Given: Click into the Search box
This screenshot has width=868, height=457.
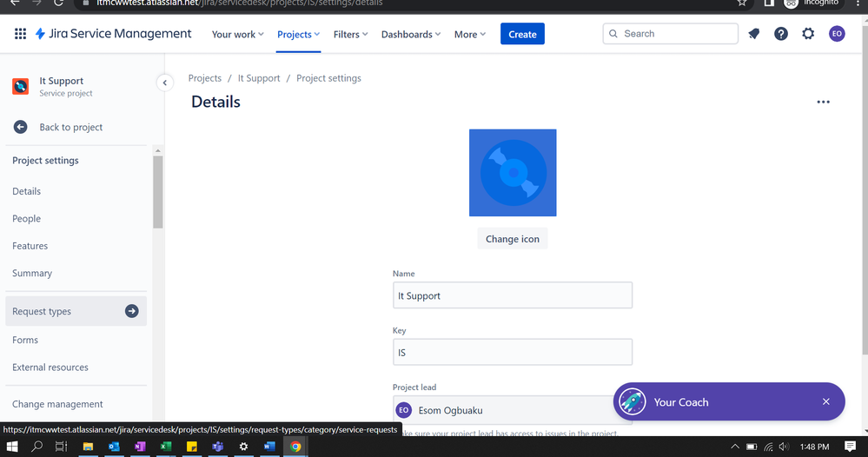Looking at the screenshot, I should 671,34.
